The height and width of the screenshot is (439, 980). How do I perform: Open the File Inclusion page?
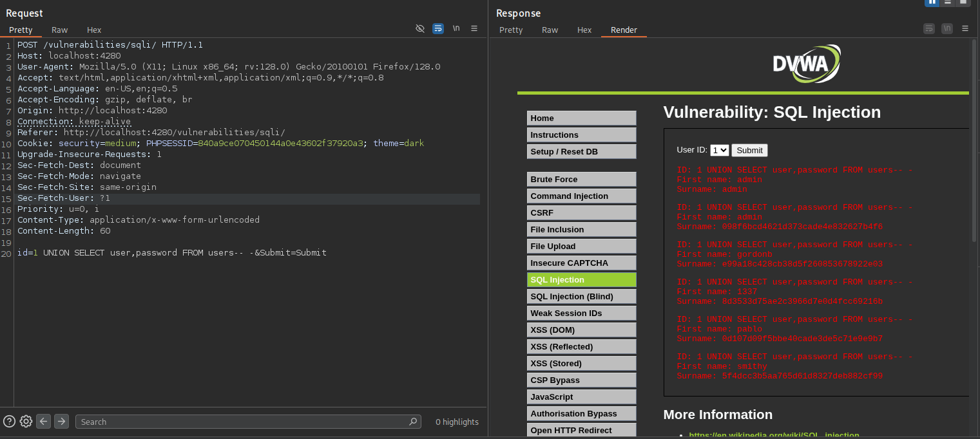(x=582, y=230)
